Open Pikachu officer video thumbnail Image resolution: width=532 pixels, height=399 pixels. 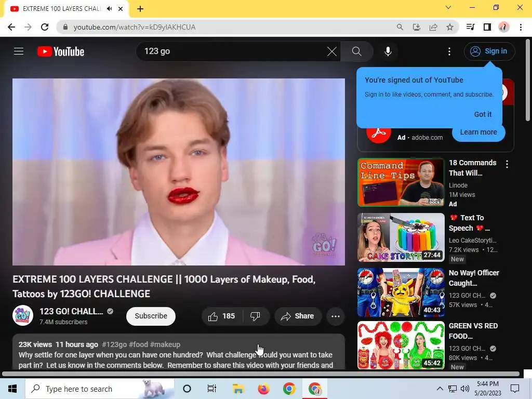401,292
